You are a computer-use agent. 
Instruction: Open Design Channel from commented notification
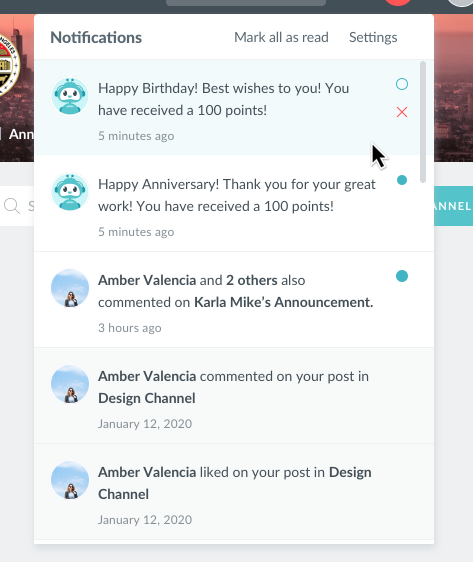147,398
